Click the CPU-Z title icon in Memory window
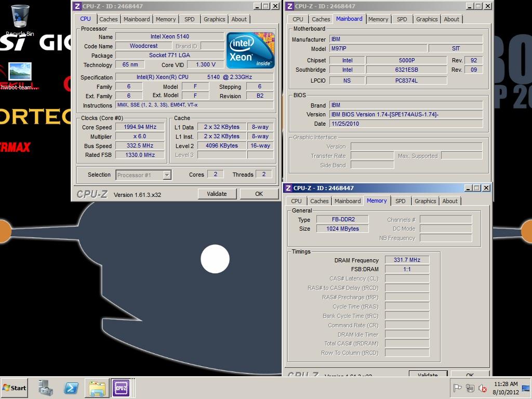 click(288, 188)
